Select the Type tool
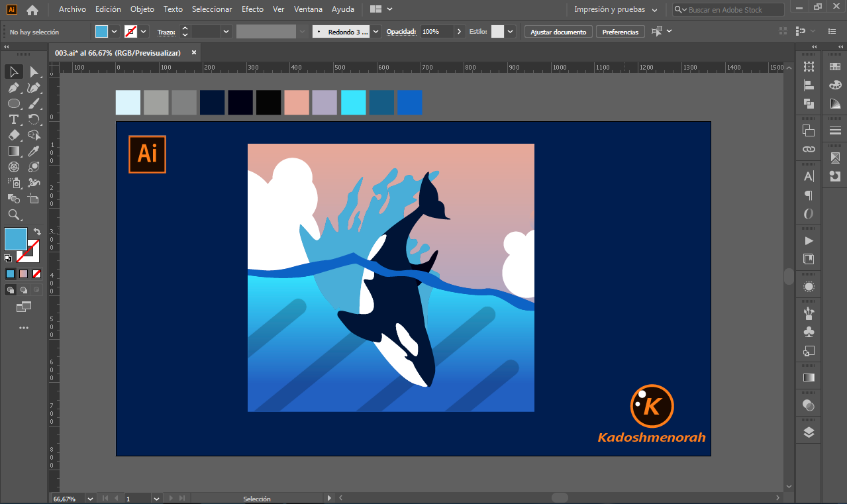Screen dimensions: 847x504 pos(14,119)
